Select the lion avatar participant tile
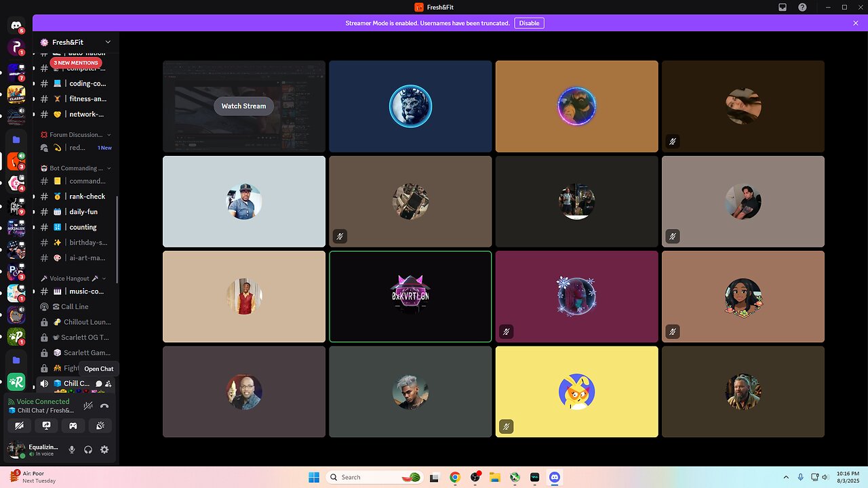Screen dimensions: 868x488 (410, 106)
